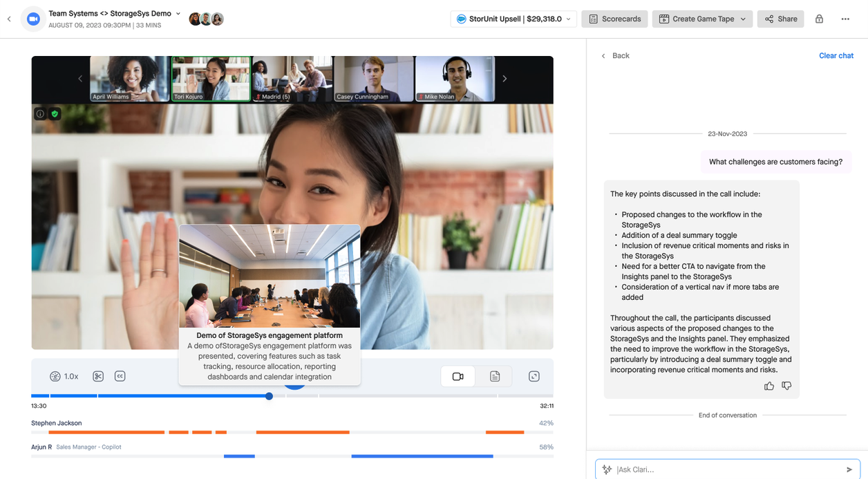Click Arjun R's talk-time track

click(x=292, y=456)
